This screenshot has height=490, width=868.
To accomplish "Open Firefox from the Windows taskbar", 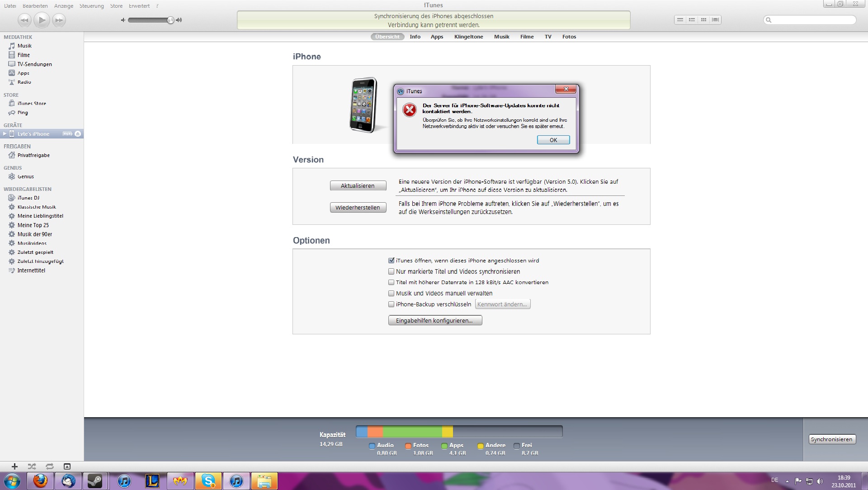I will click(40, 481).
